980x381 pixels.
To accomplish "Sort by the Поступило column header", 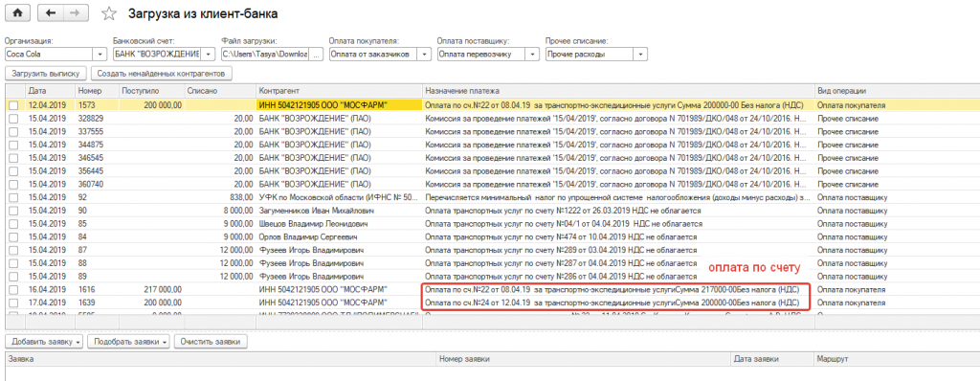I will tap(152, 91).
